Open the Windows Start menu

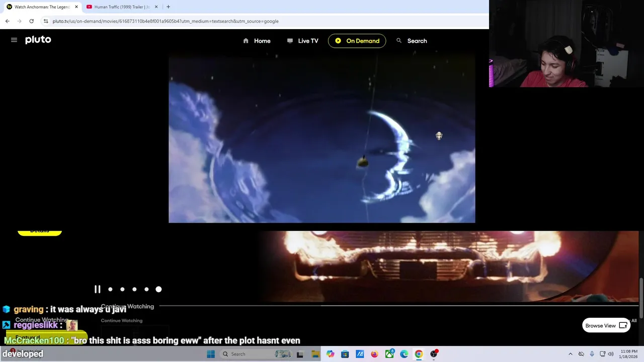click(211, 354)
